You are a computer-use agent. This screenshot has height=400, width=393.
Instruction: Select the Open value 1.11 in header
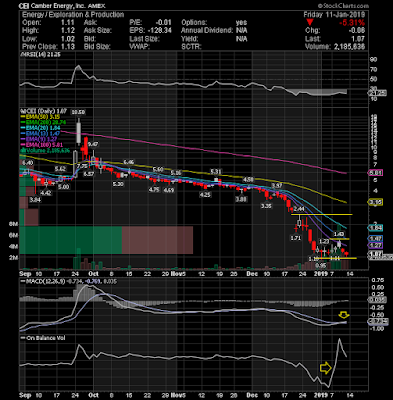coord(68,23)
